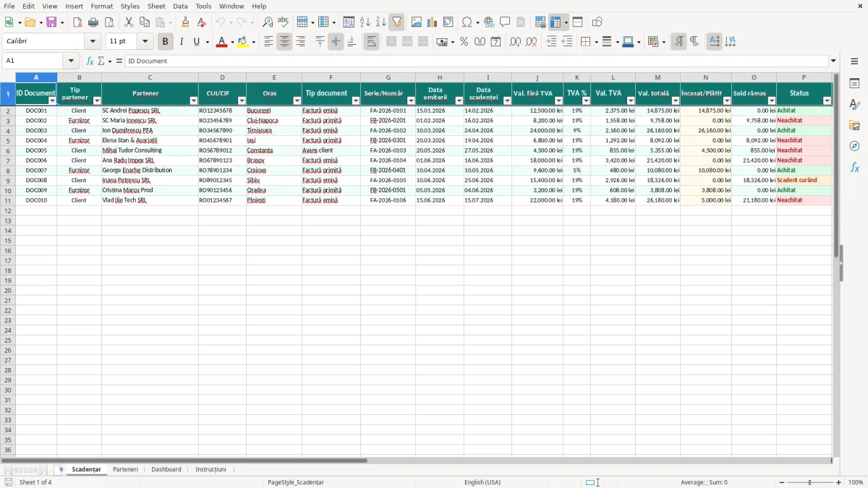This screenshot has height=488, width=868.
Task: Select the Clone Formatting paintbrush
Action: click(186, 22)
